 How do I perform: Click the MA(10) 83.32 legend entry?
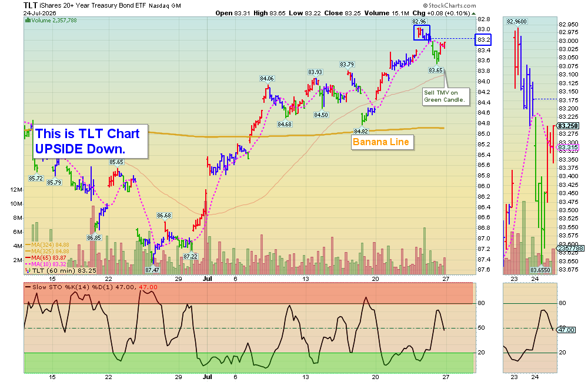45,264
